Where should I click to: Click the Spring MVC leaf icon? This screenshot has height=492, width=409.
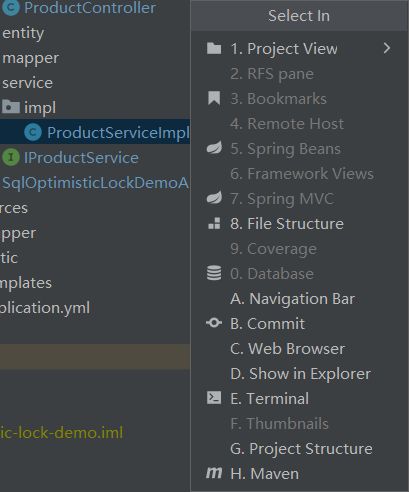tap(214, 198)
